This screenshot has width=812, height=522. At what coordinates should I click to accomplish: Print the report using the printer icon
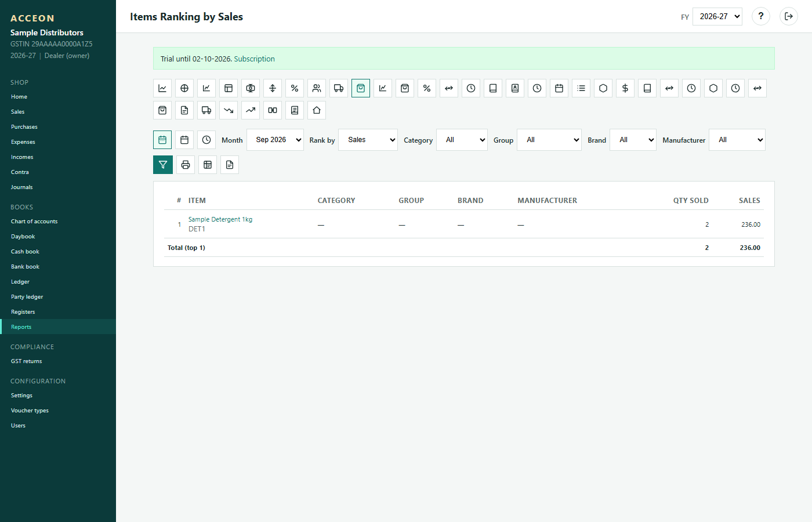click(186, 165)
